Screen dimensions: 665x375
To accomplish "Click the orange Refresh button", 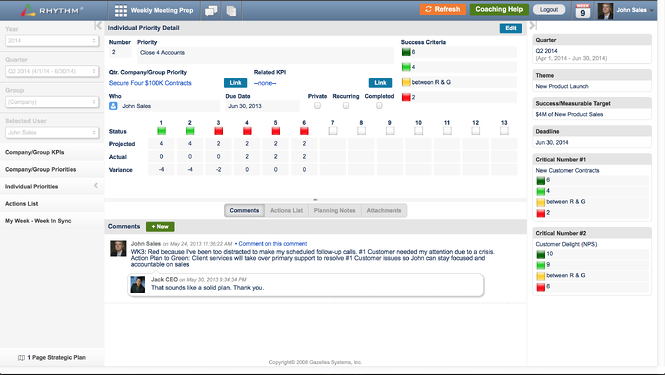I will (x=442, y=9).
